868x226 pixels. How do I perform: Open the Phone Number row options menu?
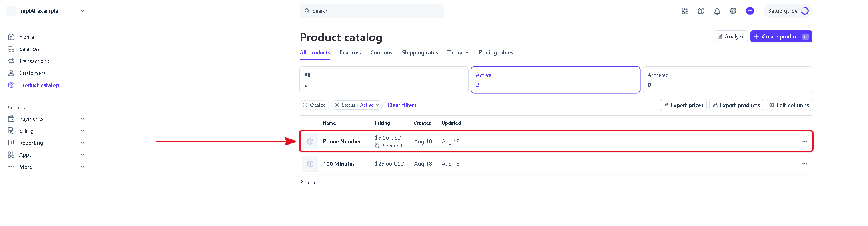point(804,141)
